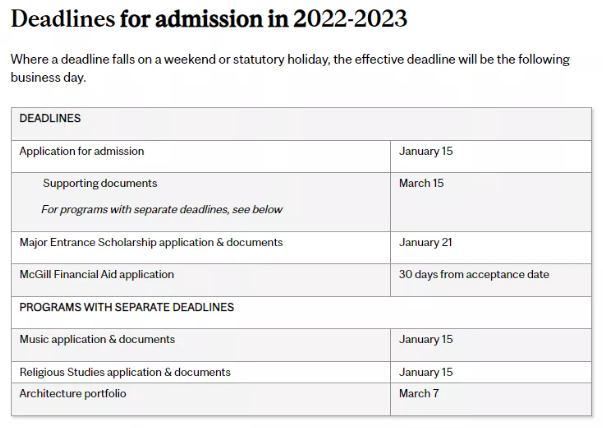
Task: Select the McGill Financial Aid application label
Action: coord(97,274)
